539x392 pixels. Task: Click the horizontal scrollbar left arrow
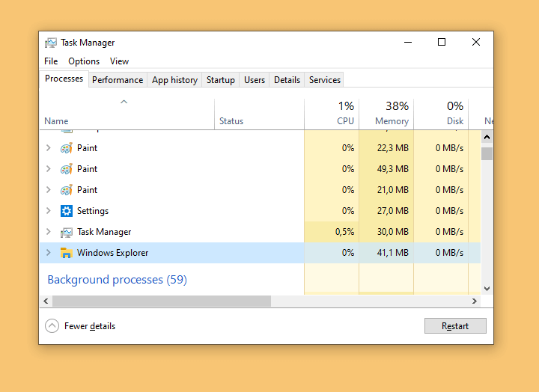point(46,301)
